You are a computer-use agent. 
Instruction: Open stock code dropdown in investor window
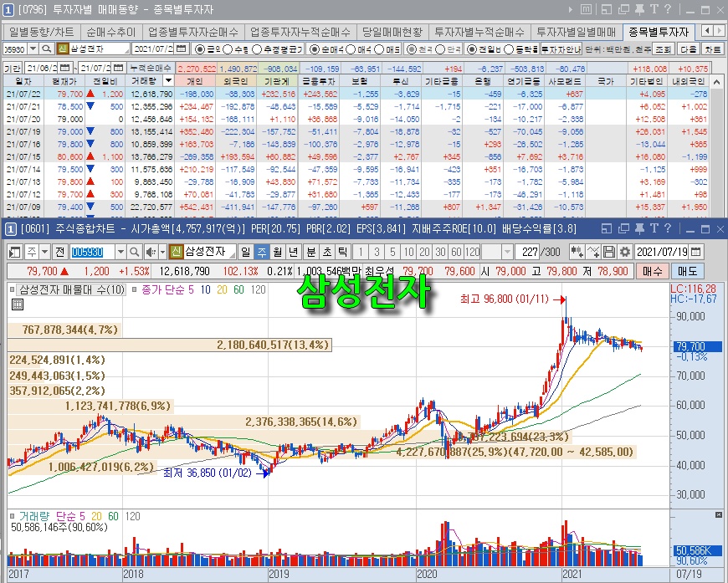click(x=33, y=49)
